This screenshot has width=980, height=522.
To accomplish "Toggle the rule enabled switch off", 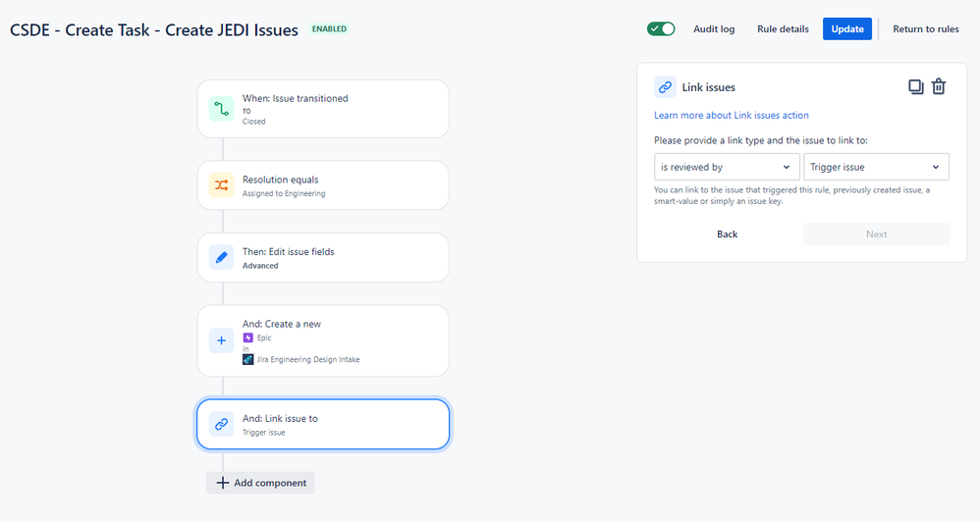I will tap(661, 28).
